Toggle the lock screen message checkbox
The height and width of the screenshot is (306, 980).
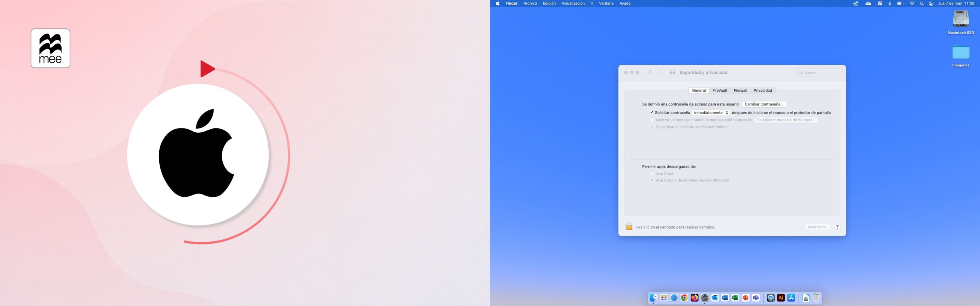[x=652, y=120]
